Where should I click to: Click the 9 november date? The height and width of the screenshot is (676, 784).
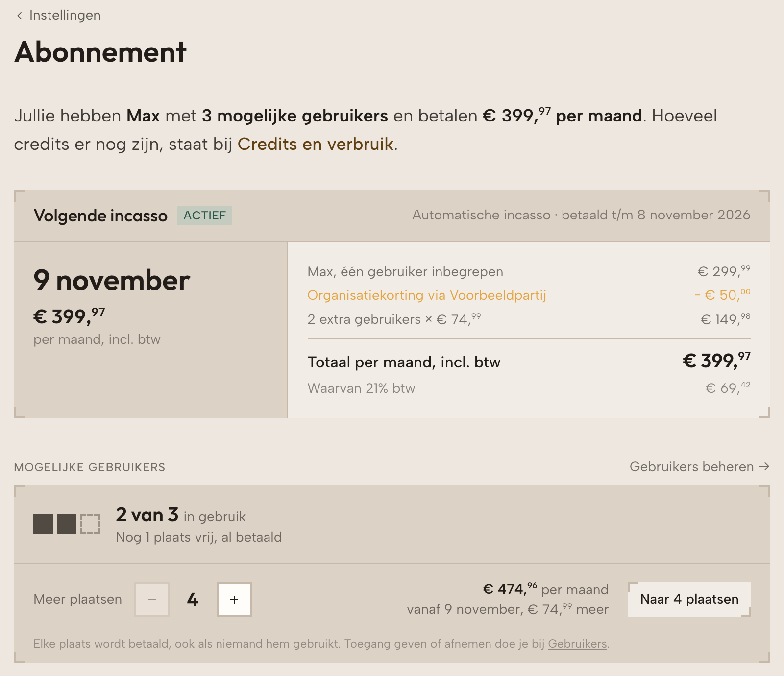[112, 281]
